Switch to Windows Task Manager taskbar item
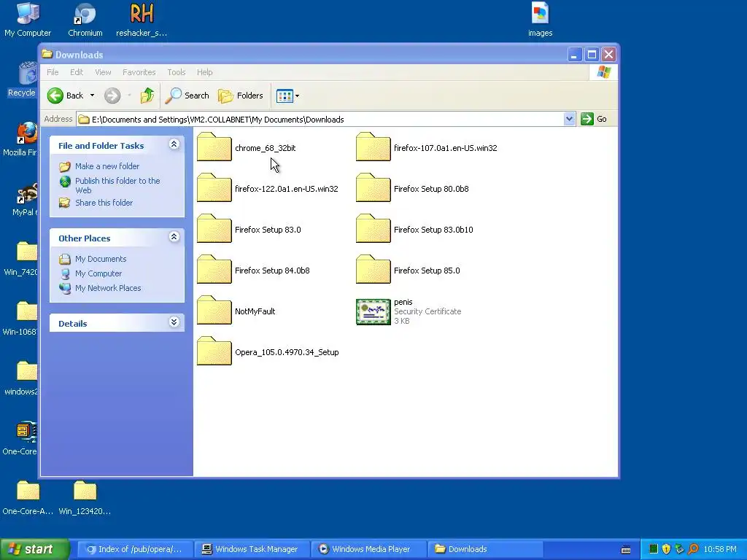The image size is (747, 560). 252,549
